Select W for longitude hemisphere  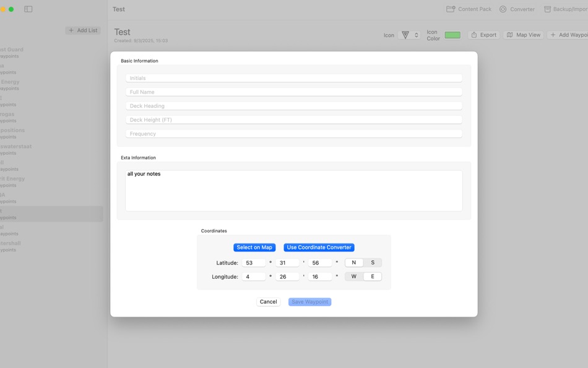tap(353, 276)
